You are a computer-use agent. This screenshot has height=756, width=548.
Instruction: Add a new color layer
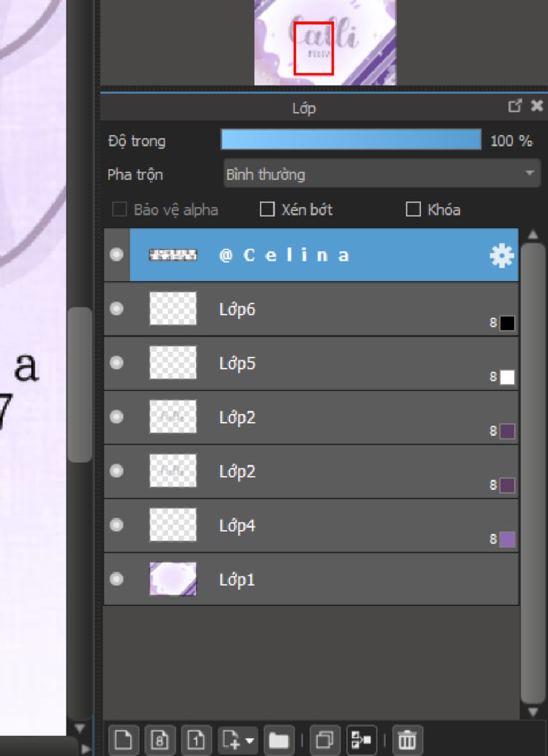click(x=124, y=740)
